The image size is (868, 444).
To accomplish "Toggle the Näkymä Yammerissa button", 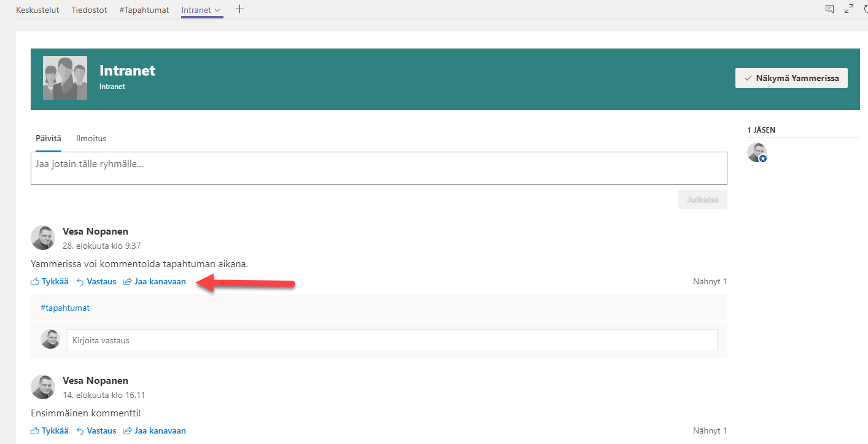I will point(791,78).
